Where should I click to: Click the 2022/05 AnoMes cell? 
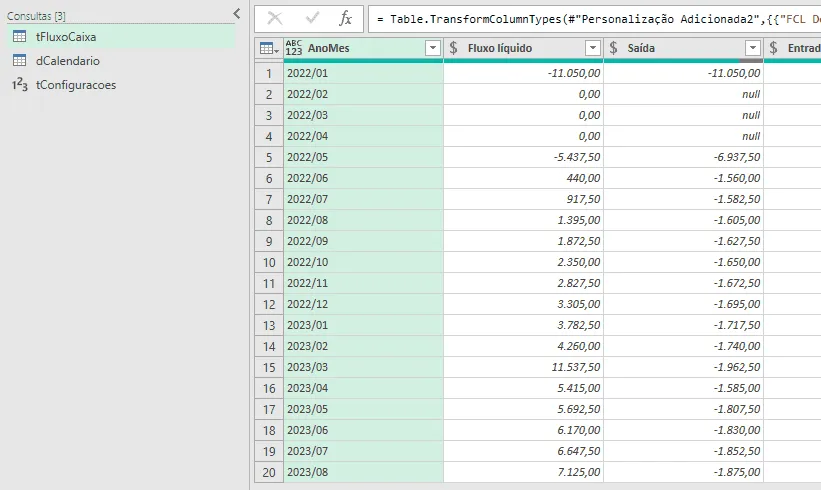(363, 157)
